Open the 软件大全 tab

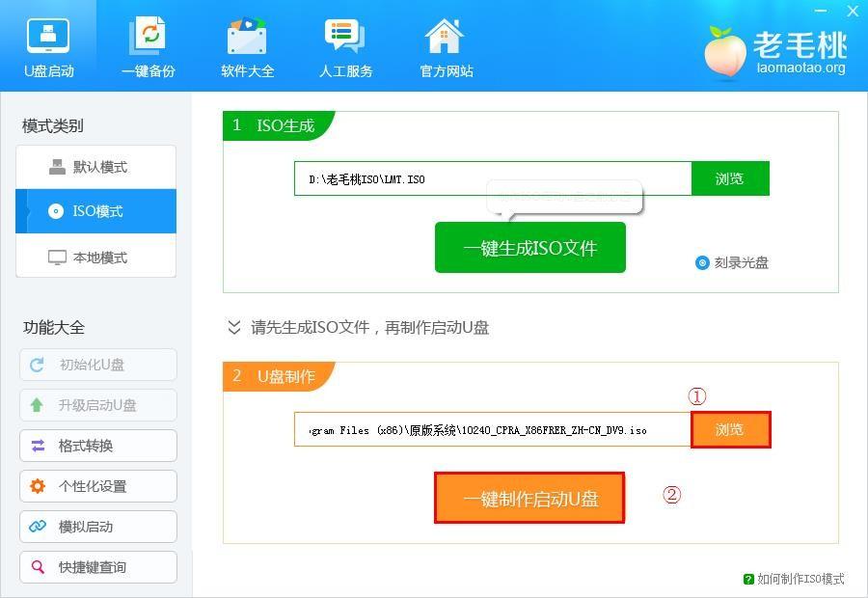click(247, 47)
